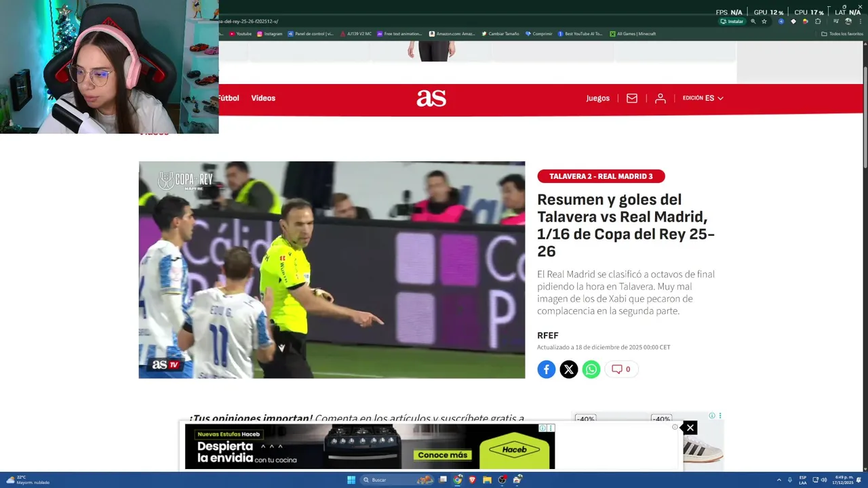Share the article on Facebook

click(x=547, y=369)
